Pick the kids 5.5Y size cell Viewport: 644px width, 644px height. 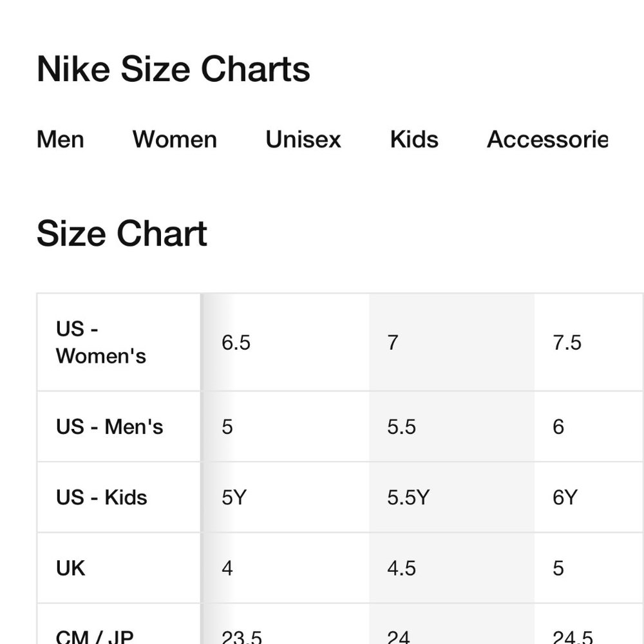408,497
